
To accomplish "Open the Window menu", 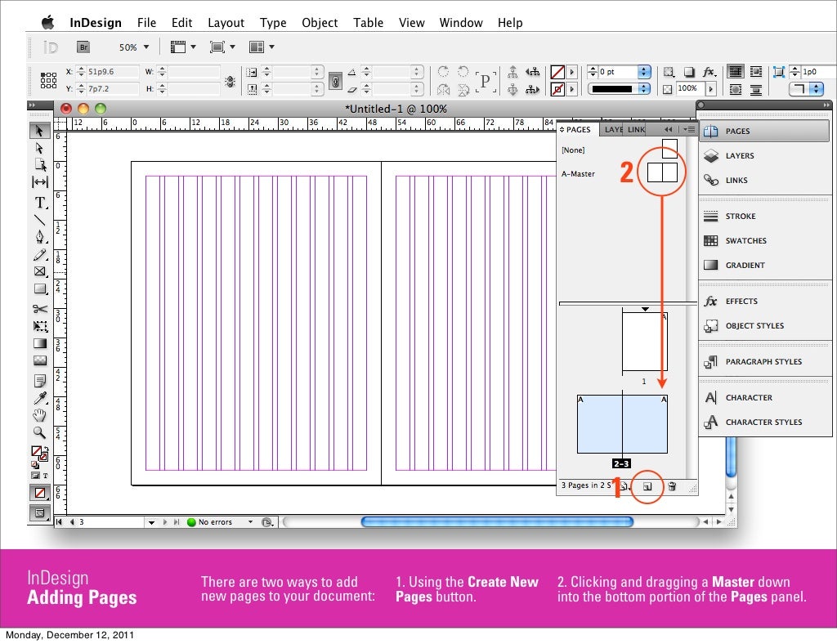I will click(461, 22).
